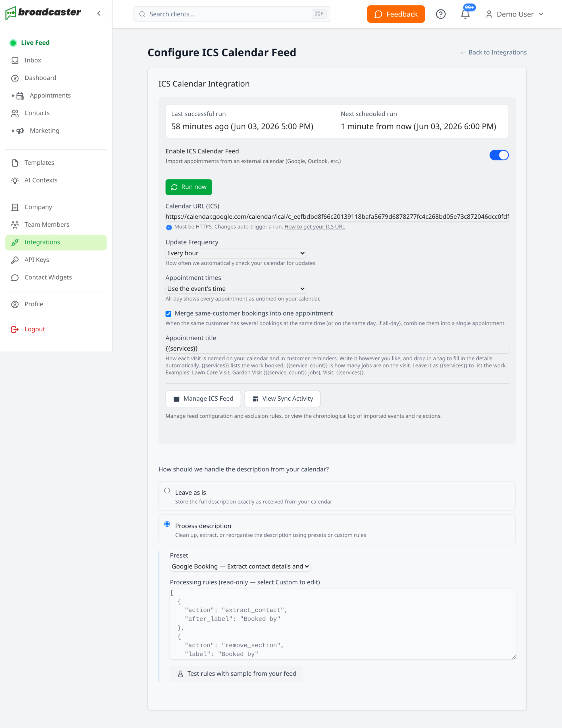Follow the Back to Integrations link
Viewport: 562px width, 728px height.
tap(493, 52)
